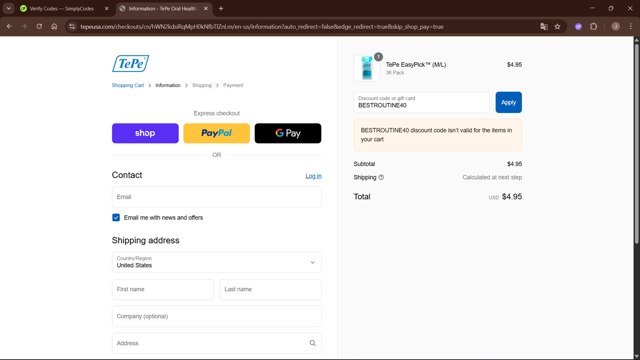Open the purple extension icon
Image resolution: width=640 pixels, height=360 pixels.
(x=578, y=27)
